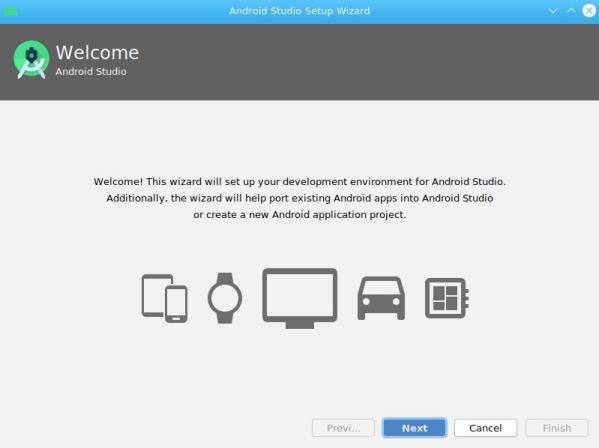The width and height of the screenshot is (599, 448).
Task: Click the Next button
Action: [x=414, y=428]
